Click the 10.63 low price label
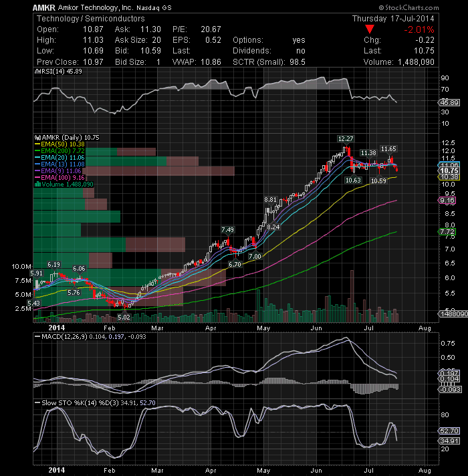This screenshot has height=476, width=468. coord(353,181)
